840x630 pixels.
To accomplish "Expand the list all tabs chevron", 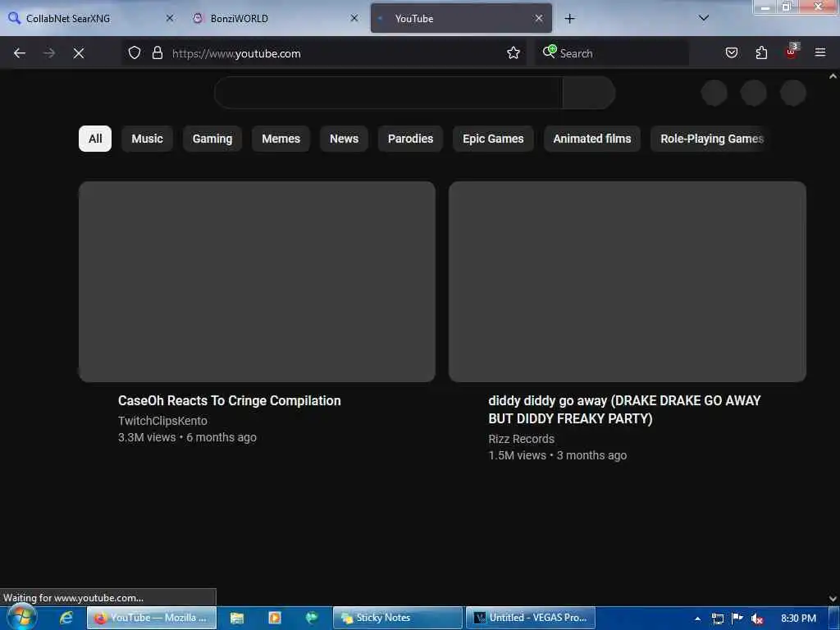I will point(704,18).
